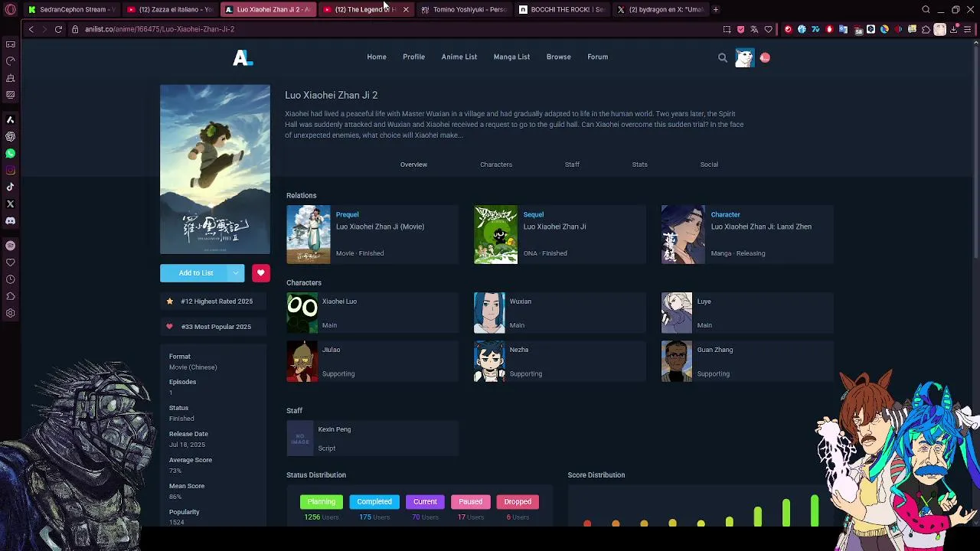Click the movie cover poster image
This screenshot has width=980, height=551.
pyautogui.click(x=215, y=169)
